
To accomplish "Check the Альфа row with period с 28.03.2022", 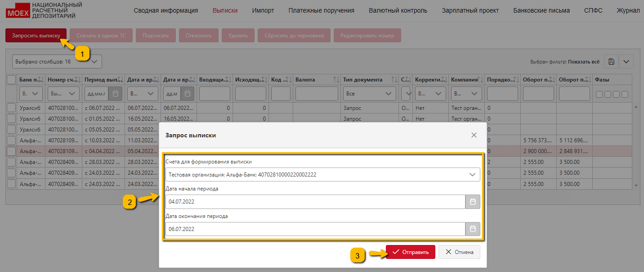I will point(11,162).
